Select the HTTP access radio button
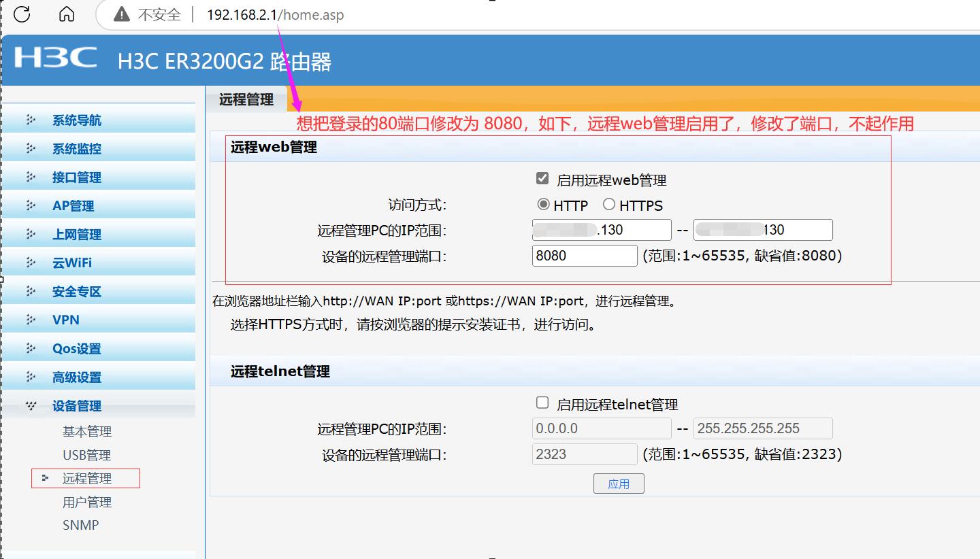This screenshot has height=559, width=980. point(543,204)
